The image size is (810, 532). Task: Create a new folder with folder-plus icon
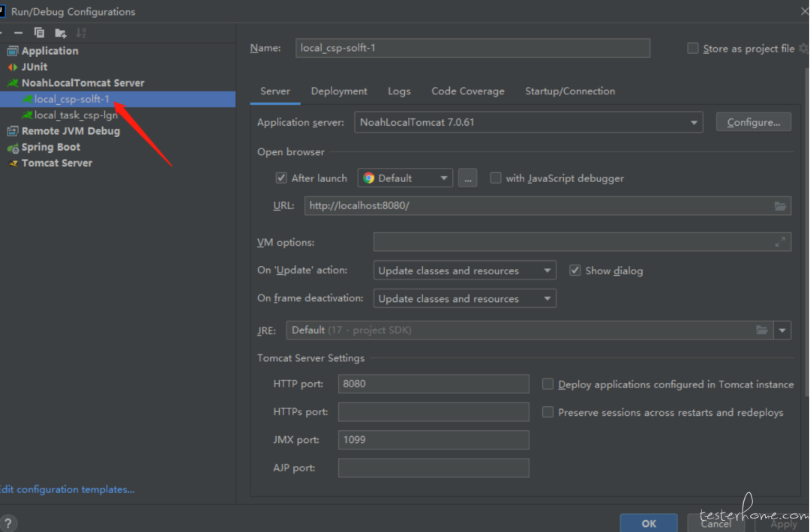(x=61, y=34)
